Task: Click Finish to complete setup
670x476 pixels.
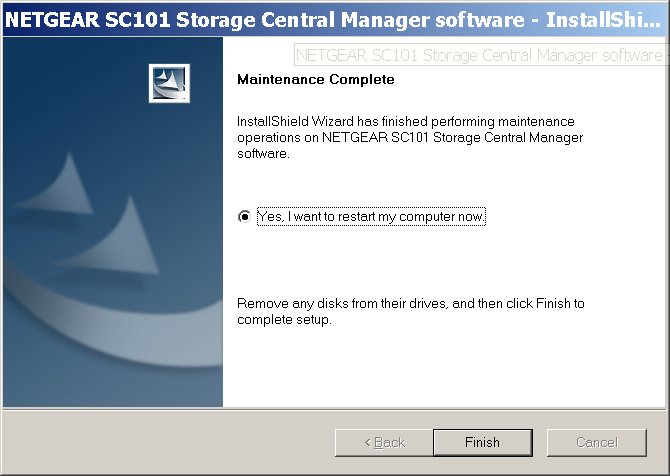Action: click(x=482, y=442)
